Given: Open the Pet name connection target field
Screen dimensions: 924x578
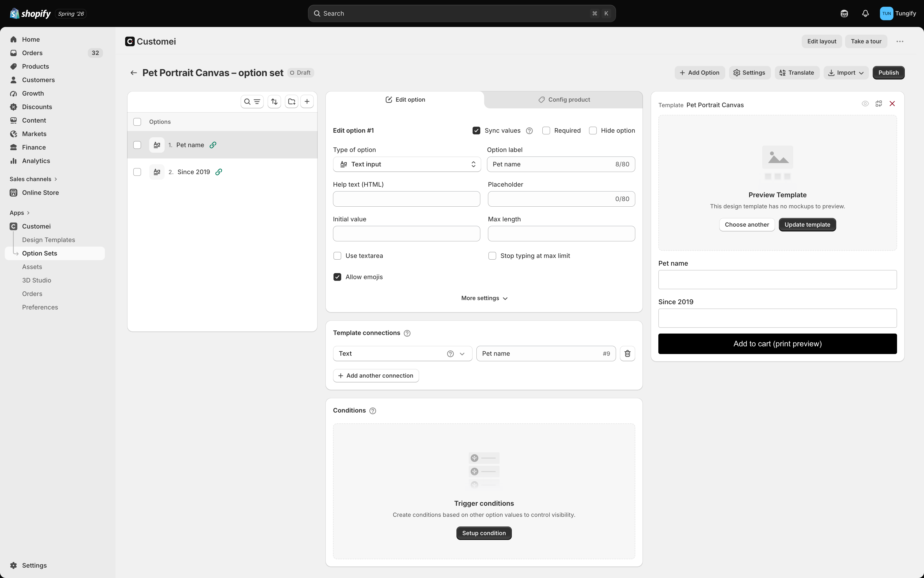Looking at the screenshot, I should click(x=546, y=354).
